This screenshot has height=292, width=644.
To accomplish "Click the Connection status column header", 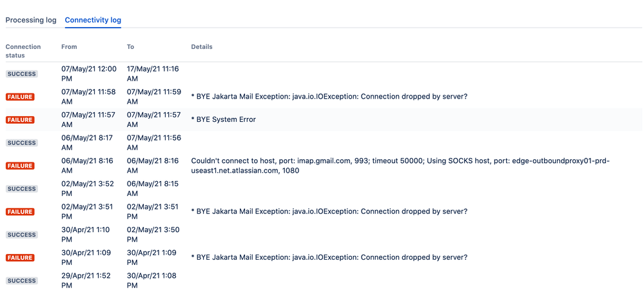I will [x=23, y=51].
